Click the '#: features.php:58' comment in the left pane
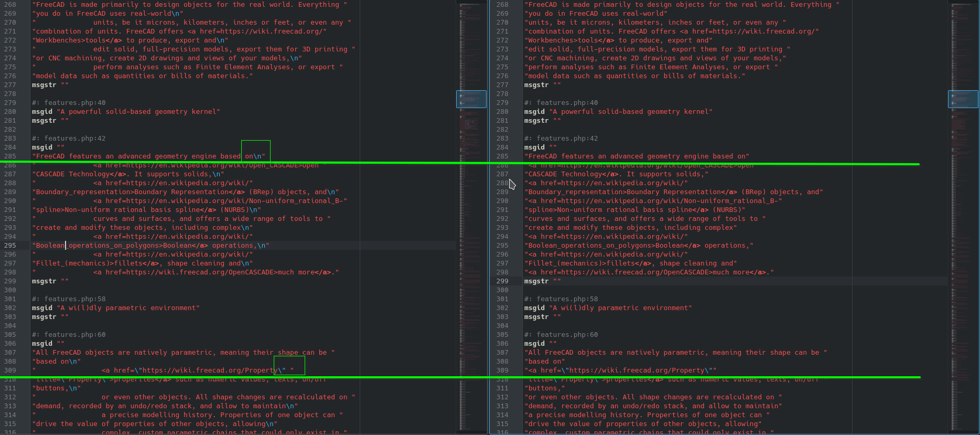This screenshot has height=435, width=980. pyautogui.click(x=69, y=299)
